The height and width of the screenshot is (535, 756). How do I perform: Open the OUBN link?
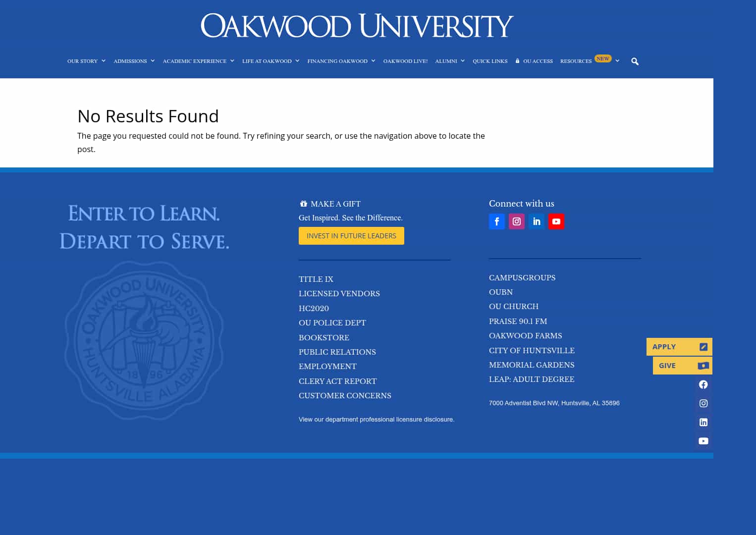(501, 292)
